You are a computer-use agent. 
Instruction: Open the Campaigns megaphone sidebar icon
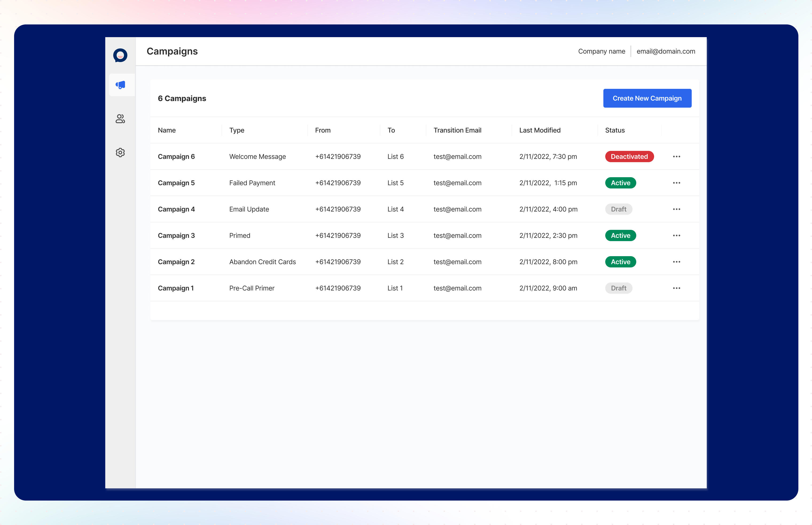click(120, 85)
